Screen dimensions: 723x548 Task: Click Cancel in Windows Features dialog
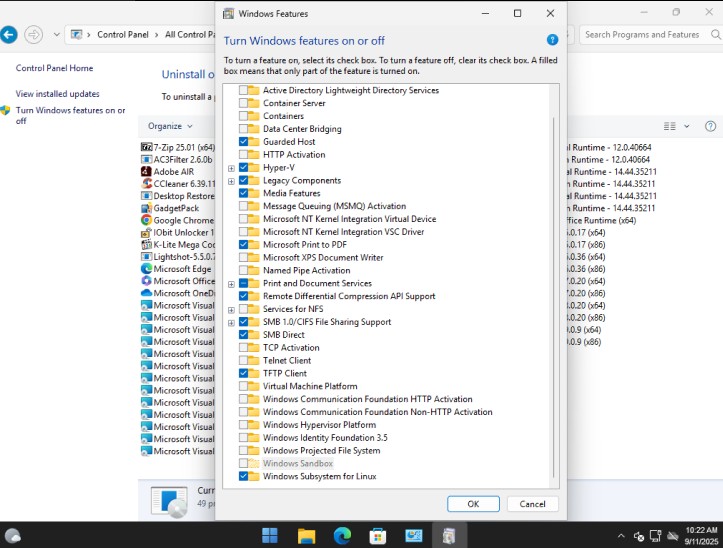pos(533,504)
